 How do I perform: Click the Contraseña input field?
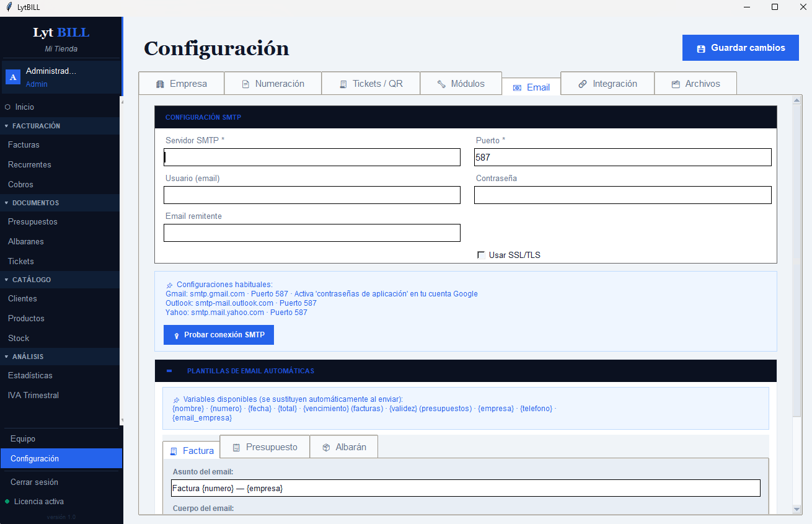tap(623, 195)
